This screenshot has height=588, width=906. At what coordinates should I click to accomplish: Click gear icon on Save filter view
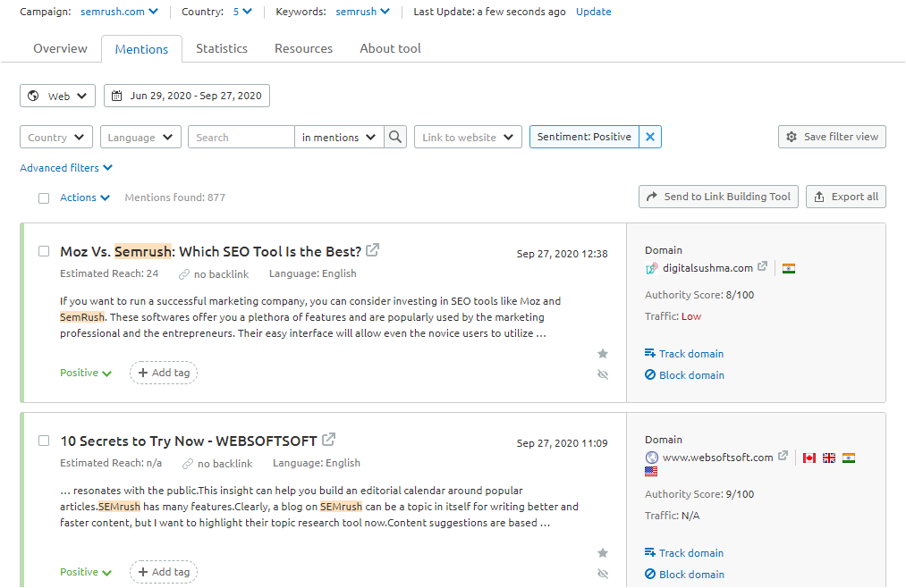click(x=792, y=137)
